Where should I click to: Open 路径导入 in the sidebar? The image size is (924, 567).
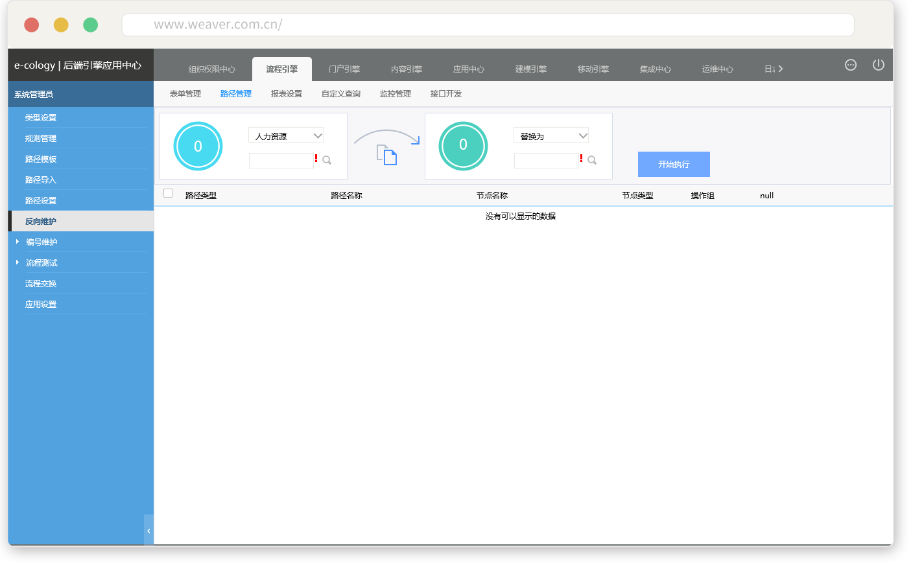pos(41,180)
